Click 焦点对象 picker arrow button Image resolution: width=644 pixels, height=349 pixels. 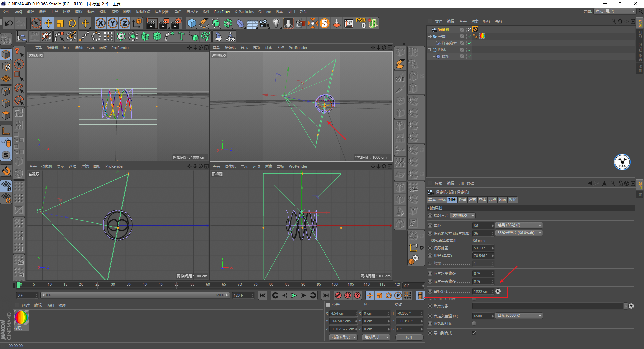(x=631, y=306)
